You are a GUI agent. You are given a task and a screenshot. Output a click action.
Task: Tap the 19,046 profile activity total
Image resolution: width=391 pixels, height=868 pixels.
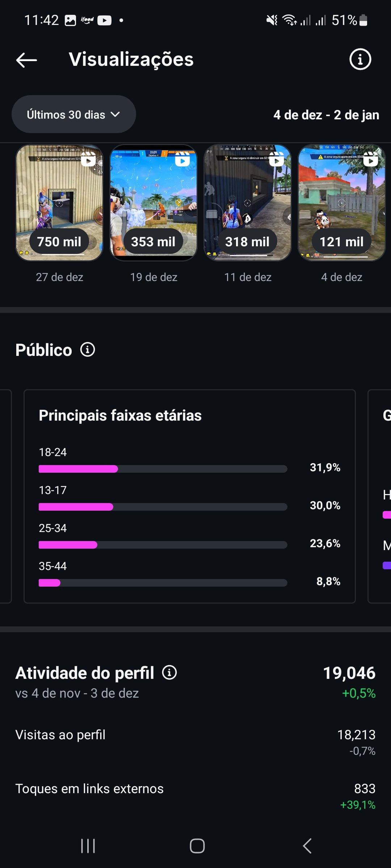pos(349,673)
